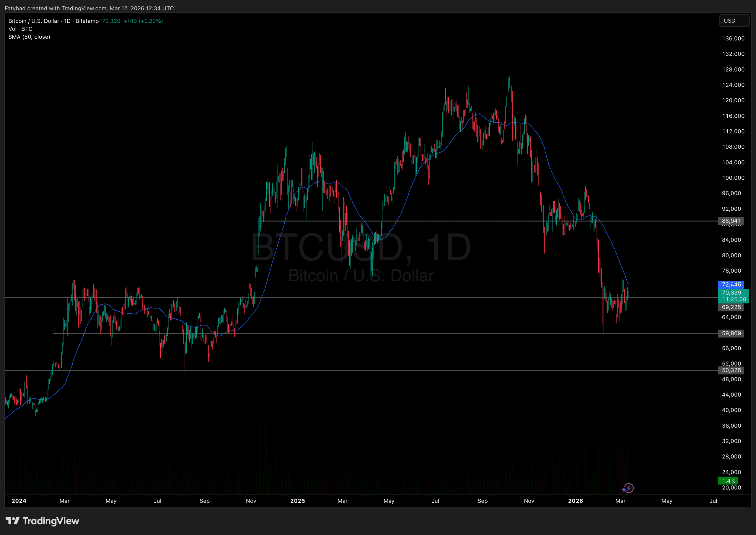Viewport: 756px width, 535px height.
Task: Select the Vol · BTC indicator legend
Action: [20, 29]
